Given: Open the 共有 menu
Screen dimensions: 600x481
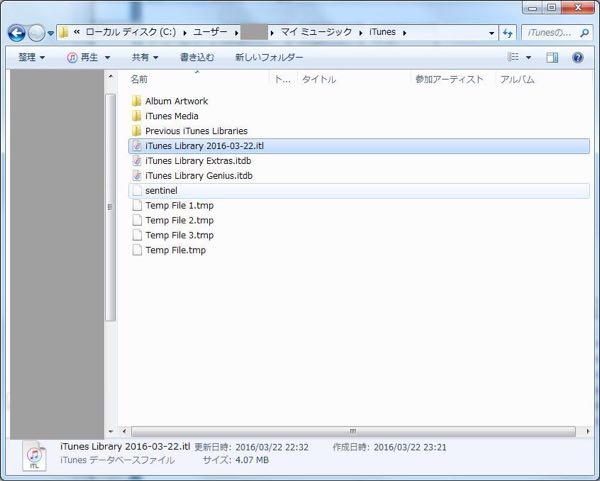Looking at the screenshot, I should [145, 57].
